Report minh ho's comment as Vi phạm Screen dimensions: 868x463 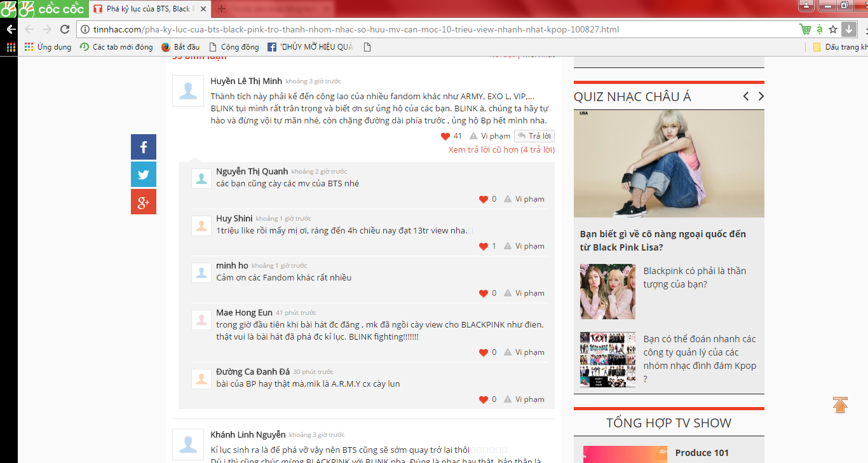pos(524,293)
